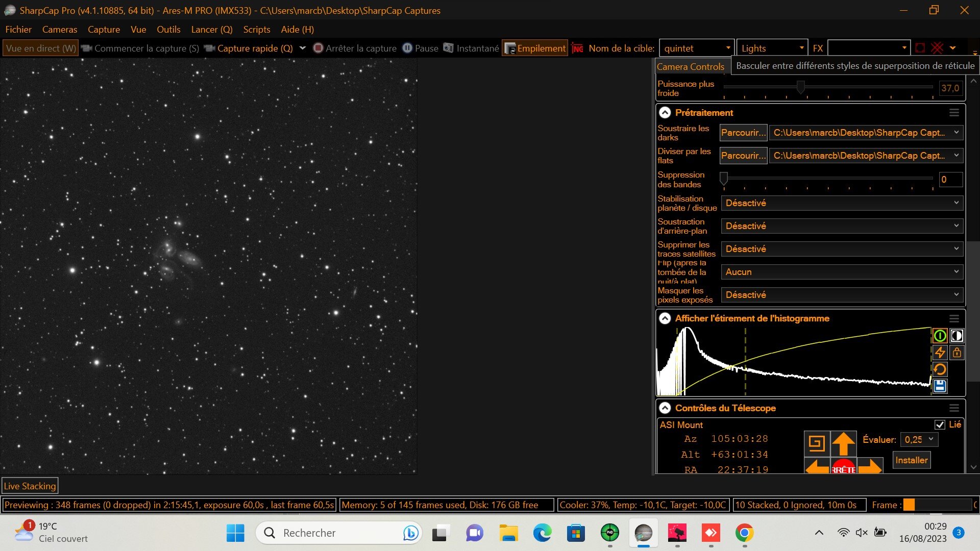Click the histogram stretch lock icon
980x551 pixels.
tap(957, 353)
